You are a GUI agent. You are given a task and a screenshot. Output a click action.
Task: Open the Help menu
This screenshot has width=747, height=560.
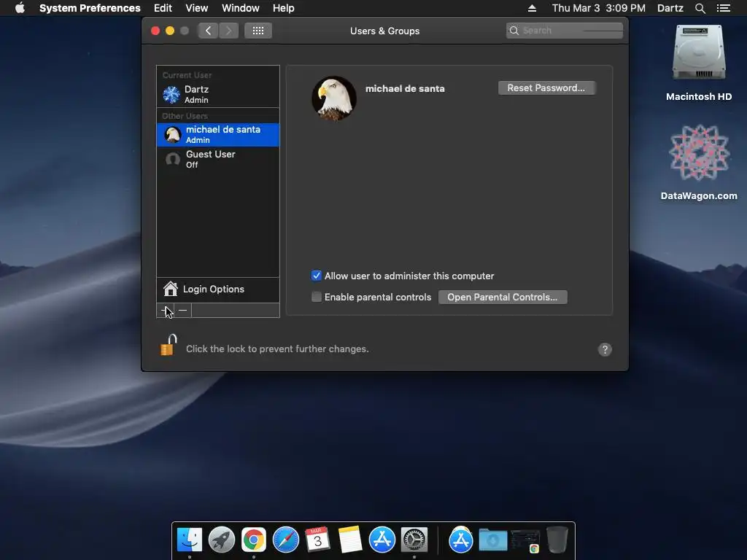point(284,8)
